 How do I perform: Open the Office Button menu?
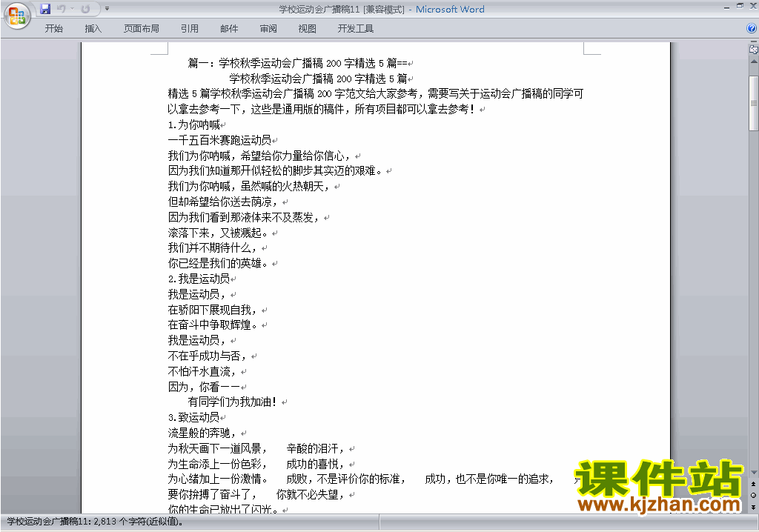pos(18,16)
